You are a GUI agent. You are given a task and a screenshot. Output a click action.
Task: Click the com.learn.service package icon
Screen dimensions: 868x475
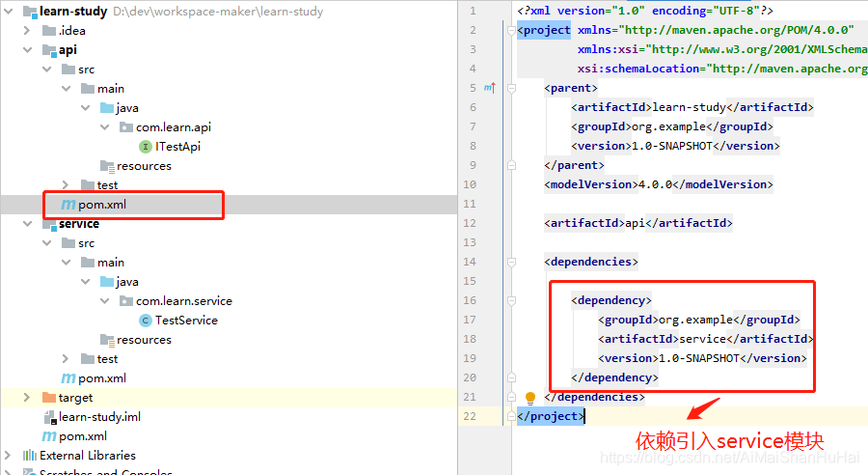[126, 301]
